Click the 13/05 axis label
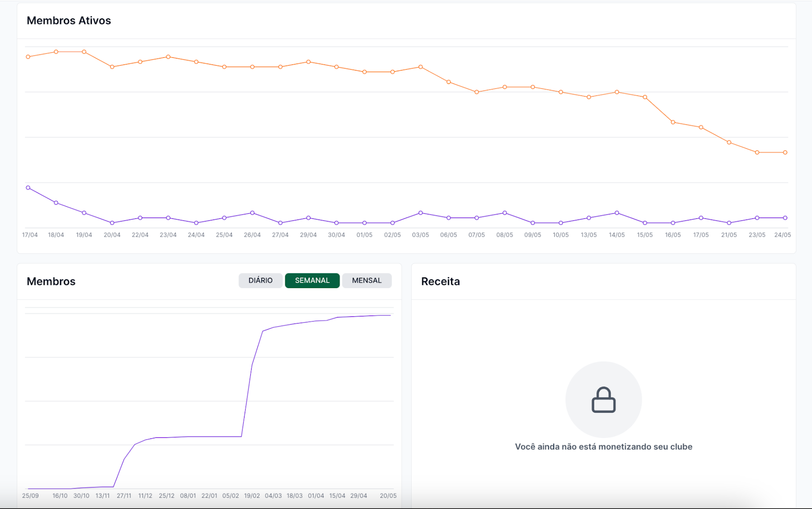Screen dimensions: 812x509 [x=589, y=235]
